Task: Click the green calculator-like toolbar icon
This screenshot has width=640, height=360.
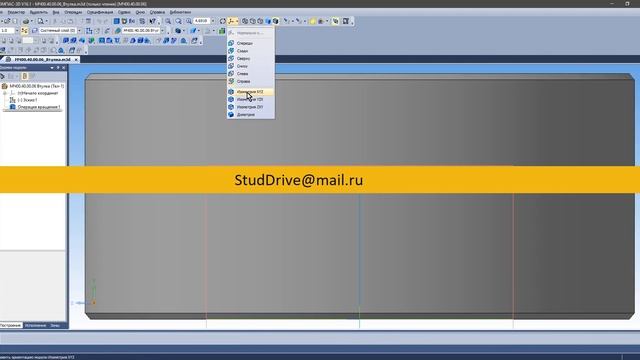Action: coord(222,31)
